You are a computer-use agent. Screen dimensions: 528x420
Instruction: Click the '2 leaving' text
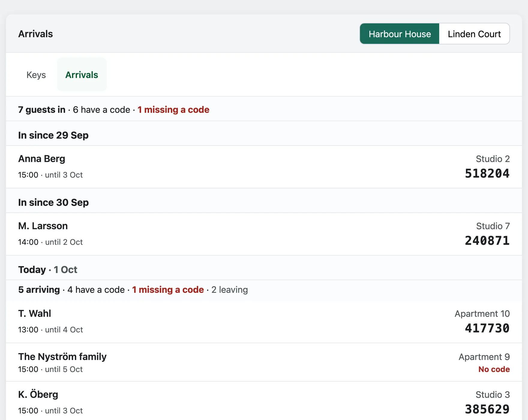(x=229, y=290)
